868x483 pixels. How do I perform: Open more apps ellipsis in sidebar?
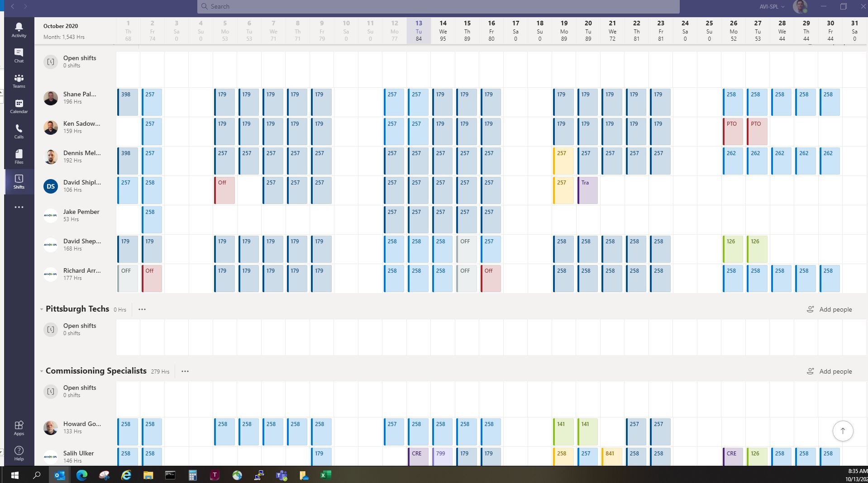19,207
